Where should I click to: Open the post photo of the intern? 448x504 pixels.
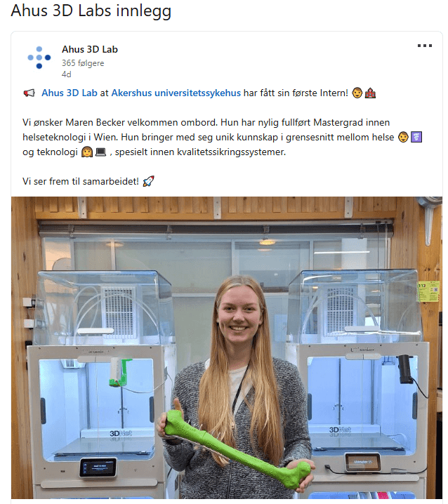pyautogui.click(x=227, y=347)
